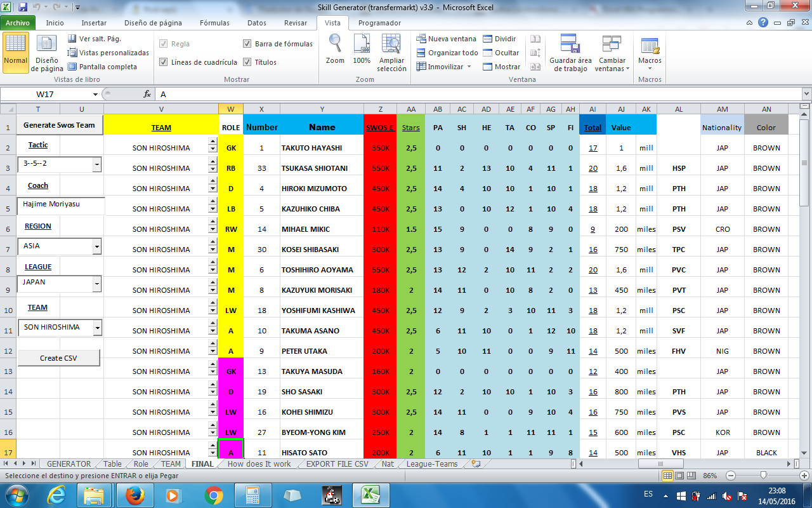This screenshot has width=812, height=508.
Task: Click Cambiar ventanas icon
Action: tap(612, 44)
